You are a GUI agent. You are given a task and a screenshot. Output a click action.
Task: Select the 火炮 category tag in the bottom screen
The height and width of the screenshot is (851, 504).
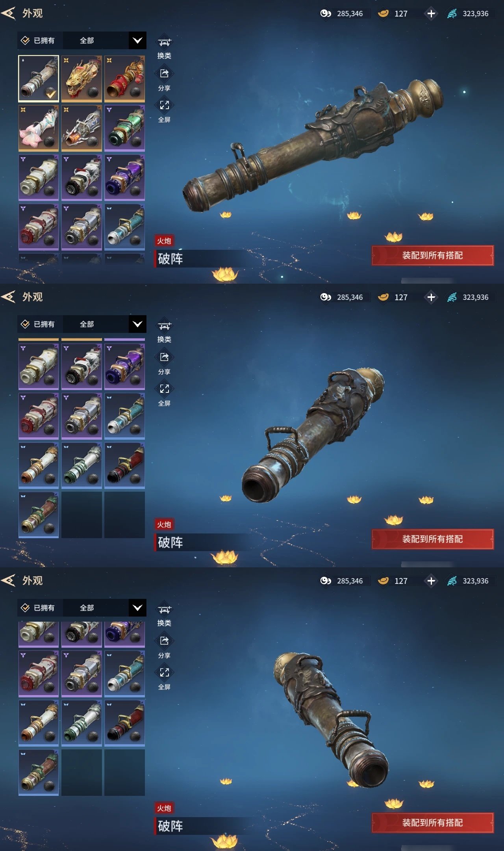164,808
